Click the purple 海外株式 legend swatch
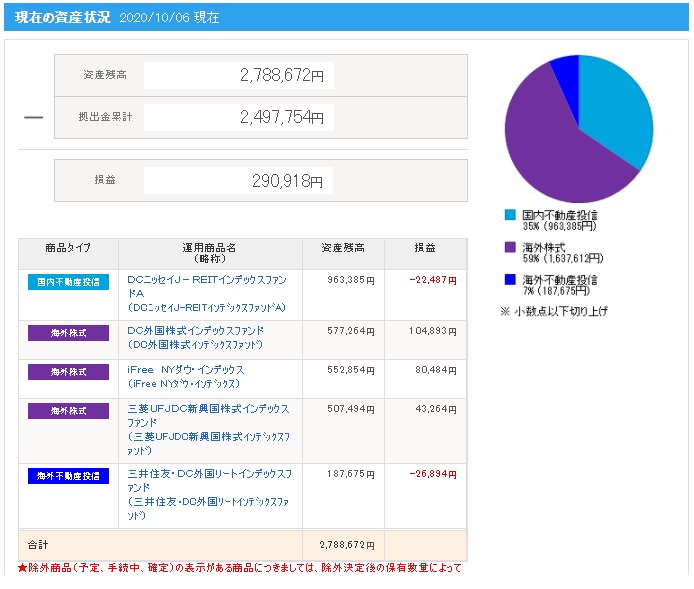Screen dimensions: 694x589 tap(510, 247)
